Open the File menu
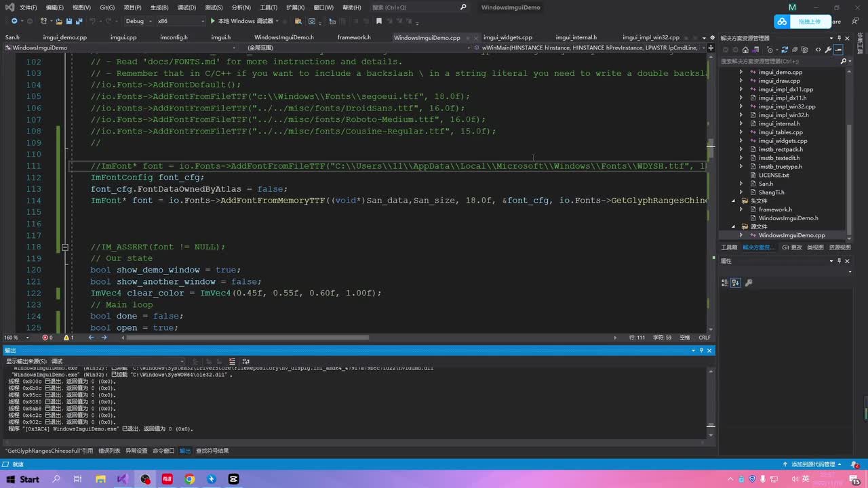The width and height of the screenshot is (868, 488). click(x=28, y=7)
